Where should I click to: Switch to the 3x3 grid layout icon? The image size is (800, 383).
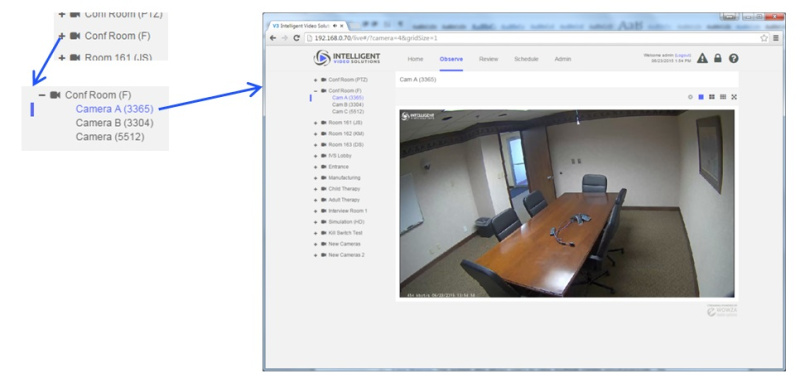pyautogui.click(x=723, y=97)
